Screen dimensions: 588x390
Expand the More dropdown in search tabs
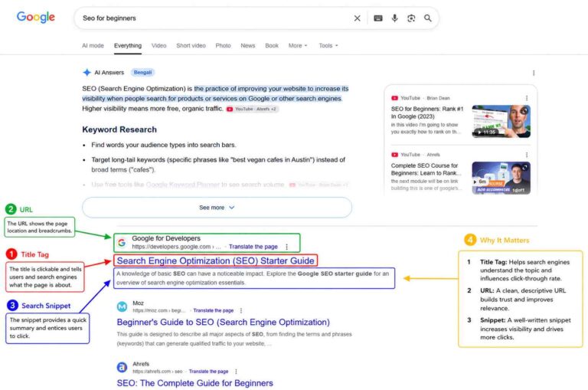tap(298, 45)
